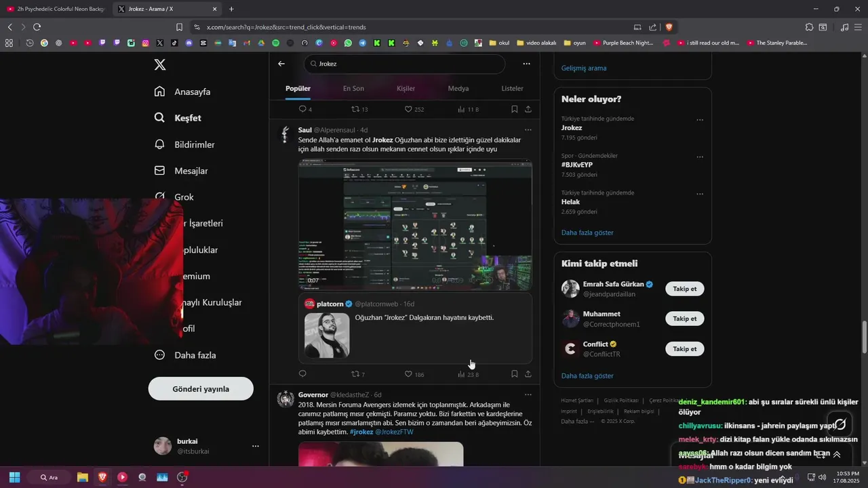Open the floating Grok button
The image size is (868, 488).
point(840,425)
